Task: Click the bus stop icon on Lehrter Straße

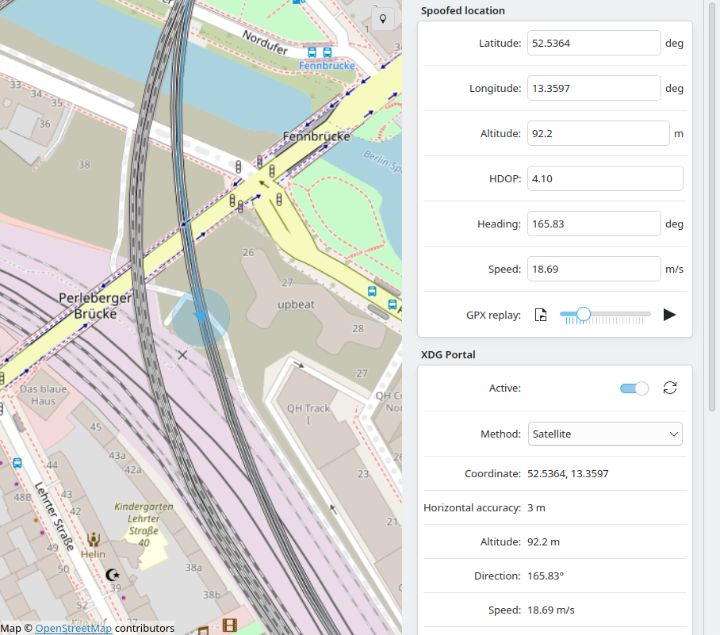Action: 17,463
